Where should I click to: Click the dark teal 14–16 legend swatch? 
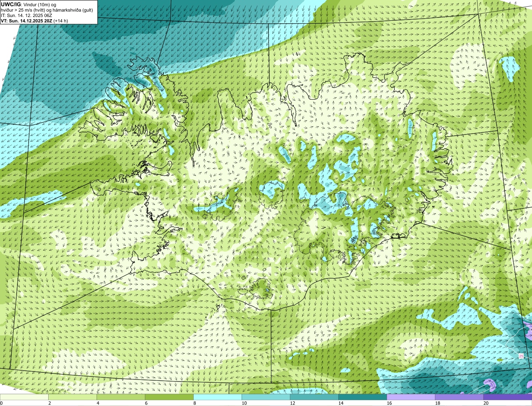click(x=362, y=397)
